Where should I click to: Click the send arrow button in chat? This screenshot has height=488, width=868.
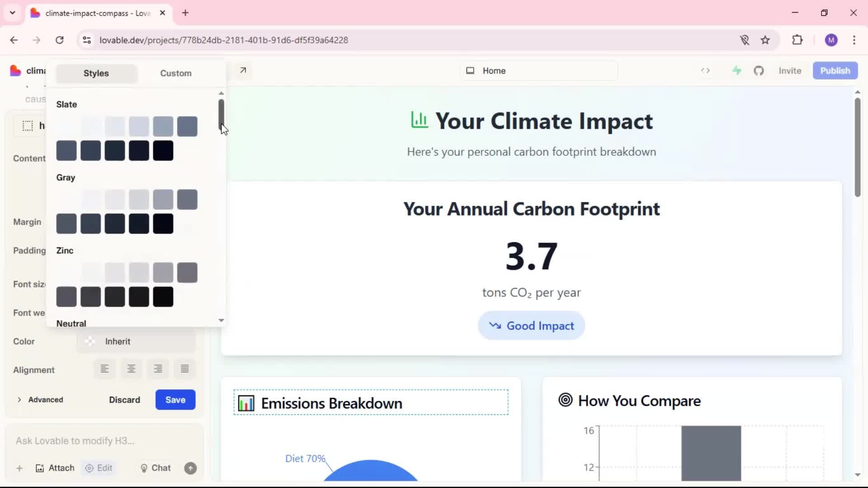tap(190, 468)
